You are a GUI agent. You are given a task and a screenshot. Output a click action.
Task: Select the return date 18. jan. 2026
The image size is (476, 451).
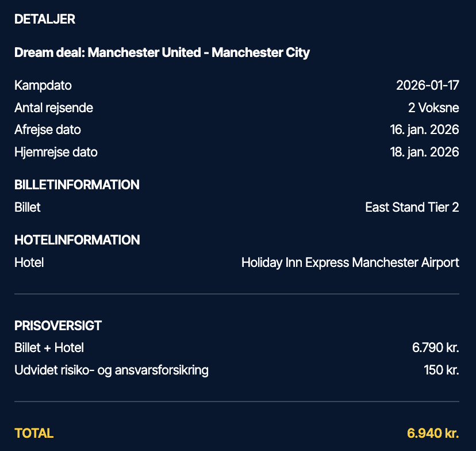click(424, 152)
